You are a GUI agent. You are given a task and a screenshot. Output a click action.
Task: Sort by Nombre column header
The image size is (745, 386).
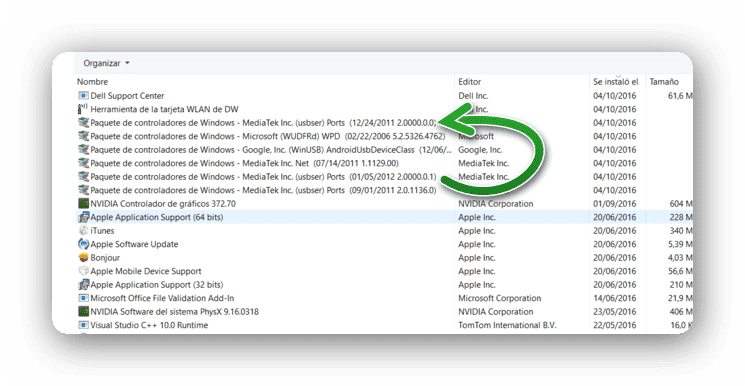(x=93, y=82)
